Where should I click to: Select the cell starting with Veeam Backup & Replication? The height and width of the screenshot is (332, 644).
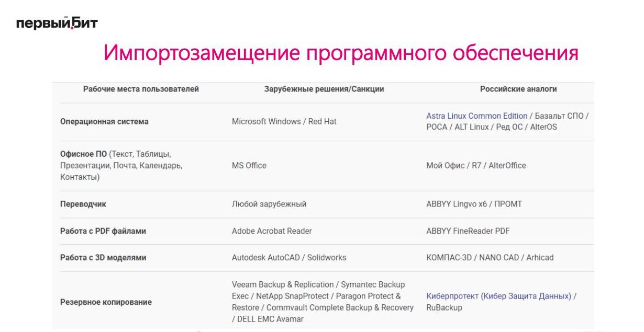click(x=323, y=302)
